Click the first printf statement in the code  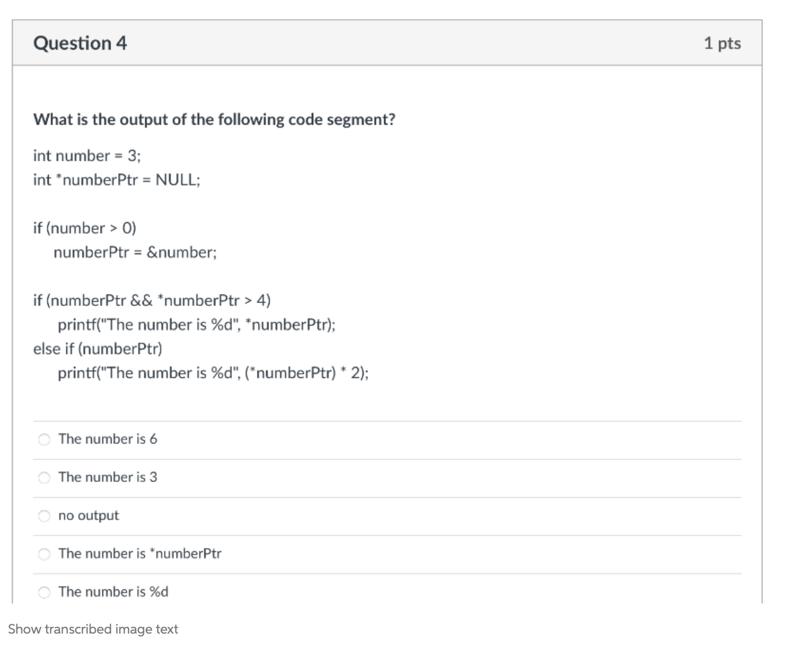196,324
